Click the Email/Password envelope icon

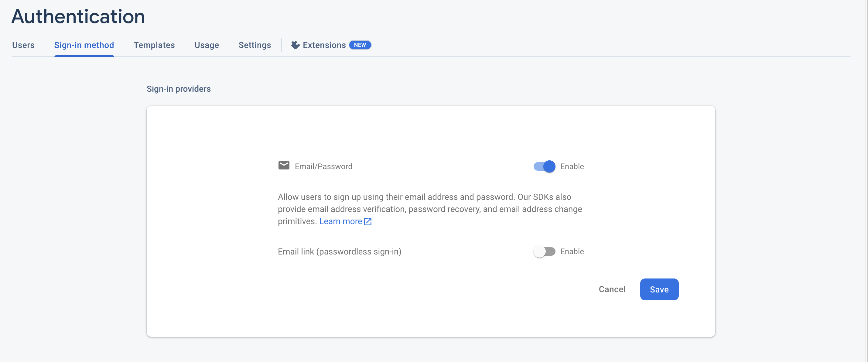[284, 165]
